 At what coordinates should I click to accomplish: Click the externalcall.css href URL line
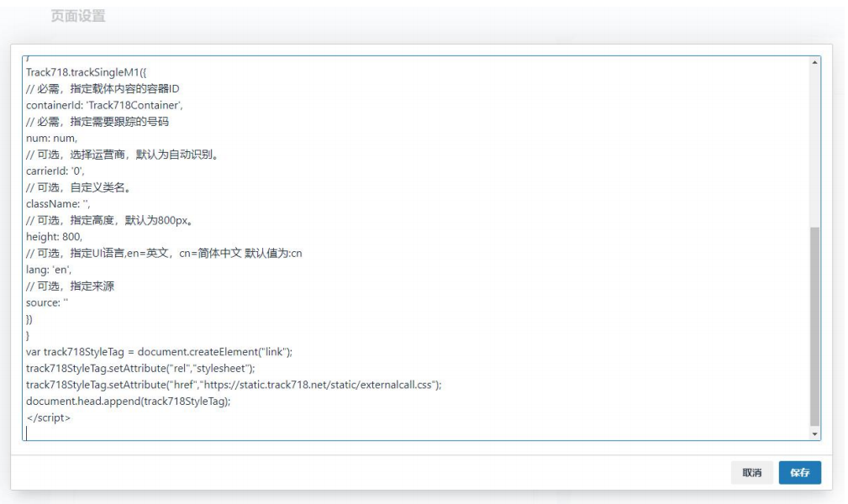pyautogui.click(x=234, y=385)
